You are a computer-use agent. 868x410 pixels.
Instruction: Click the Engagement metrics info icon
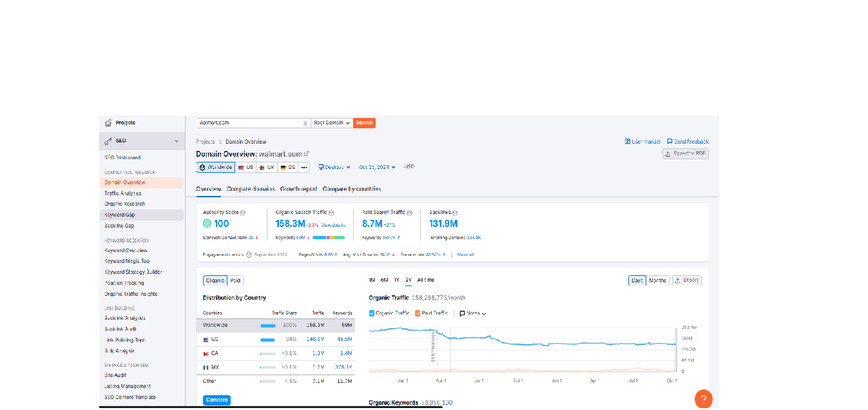249,255
